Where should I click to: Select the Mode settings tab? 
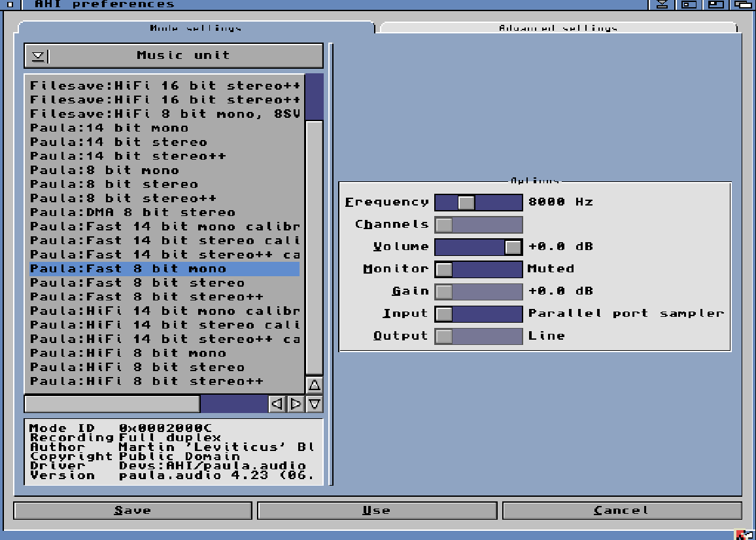pyautogui.click(x=196, y=27)
